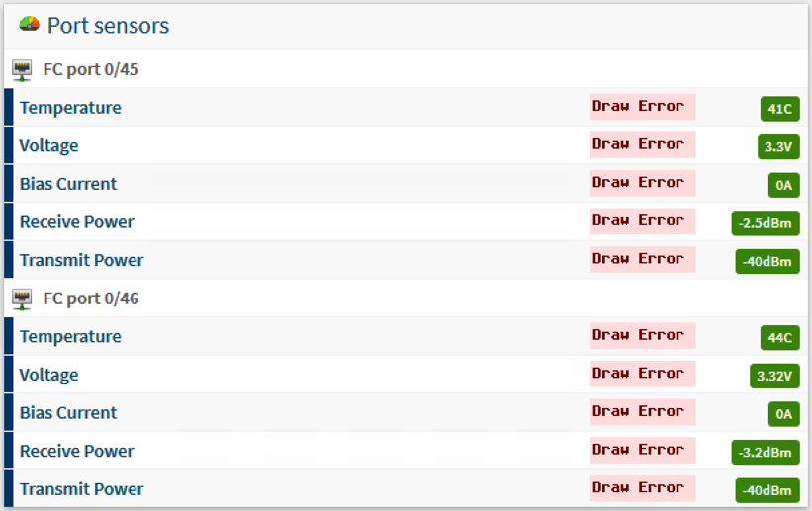Click Draw Error graph for 0/46 Bias Current
Screen dimensions: 812x511
click(x=643, y=412)
